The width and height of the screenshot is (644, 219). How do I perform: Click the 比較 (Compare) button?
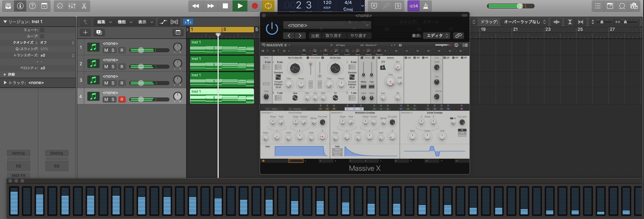(x=315, y=36)
